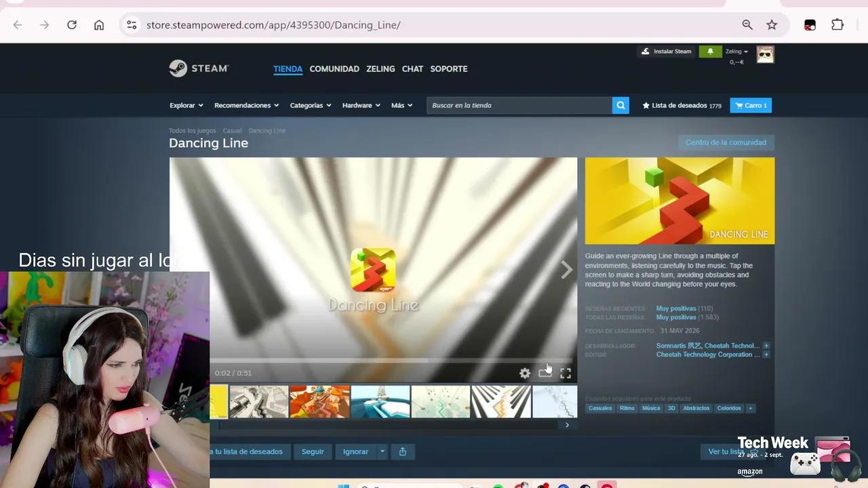
Task: Select the sailboat ocean screenshot thumbnail
Action: (380, 401)
